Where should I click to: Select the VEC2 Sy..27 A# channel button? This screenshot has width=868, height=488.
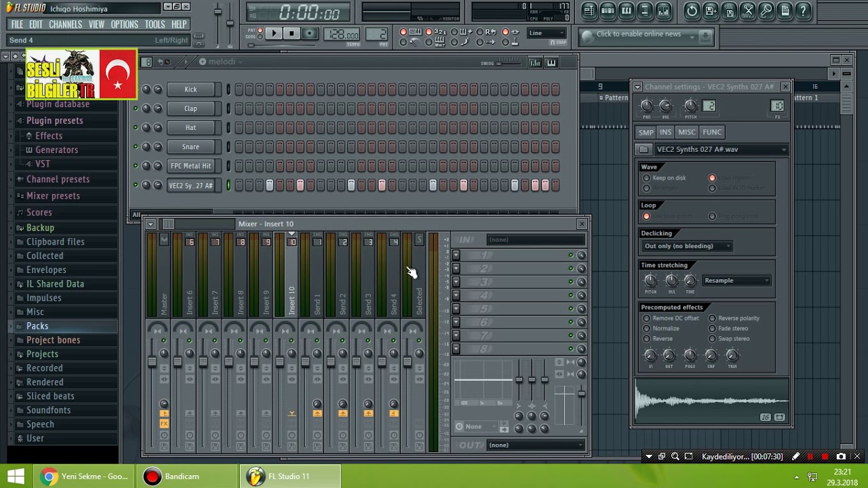(x=191, y=185)
